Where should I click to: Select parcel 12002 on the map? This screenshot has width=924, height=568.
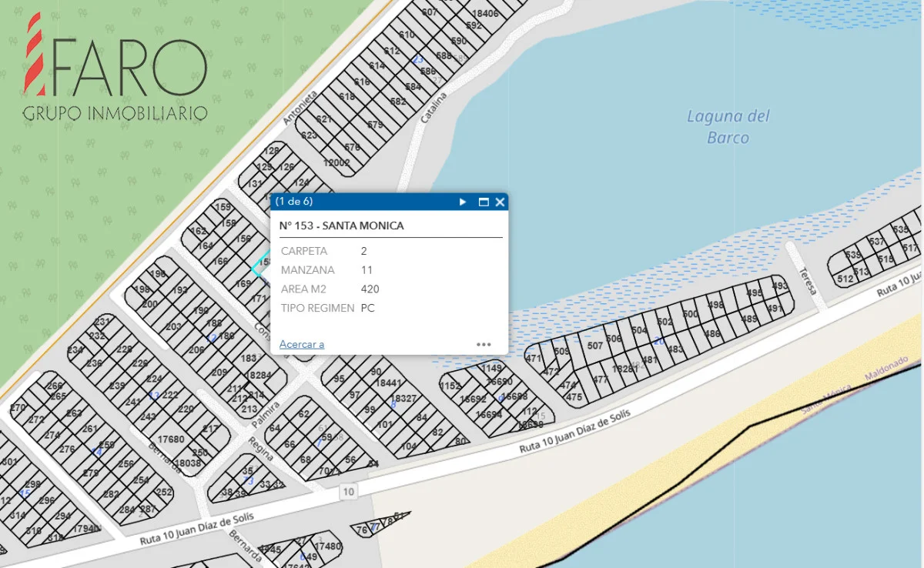(336, 162)
